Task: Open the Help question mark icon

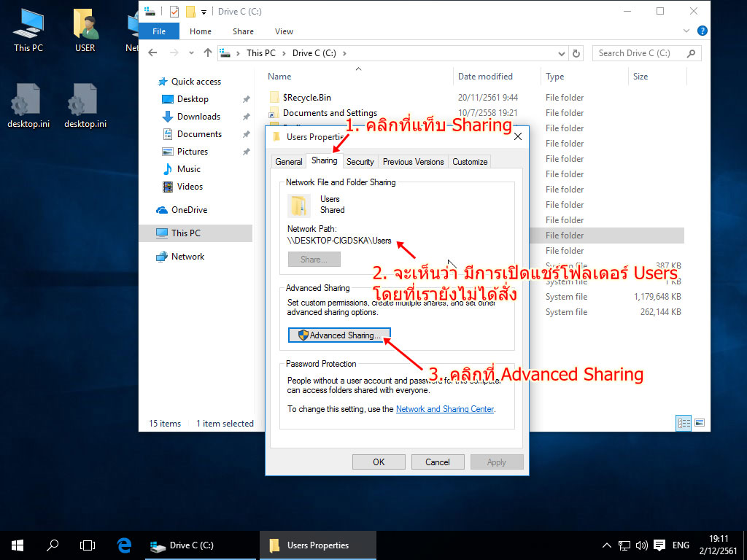Action: pyautogui.click(x=702, y=31)
